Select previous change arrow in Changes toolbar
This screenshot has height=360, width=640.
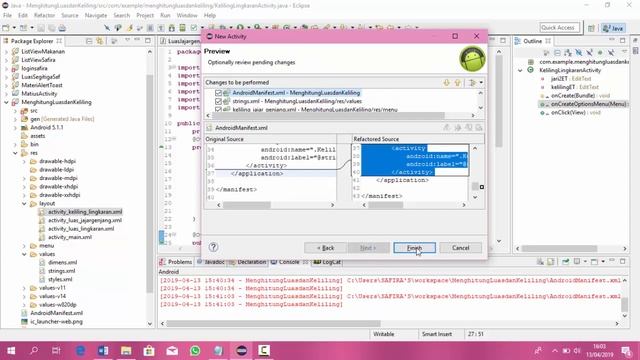click(x=458, y=82)
